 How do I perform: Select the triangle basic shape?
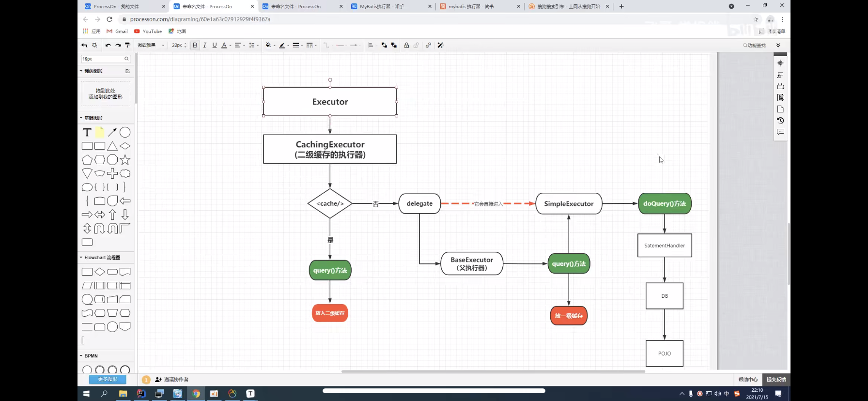112,146
